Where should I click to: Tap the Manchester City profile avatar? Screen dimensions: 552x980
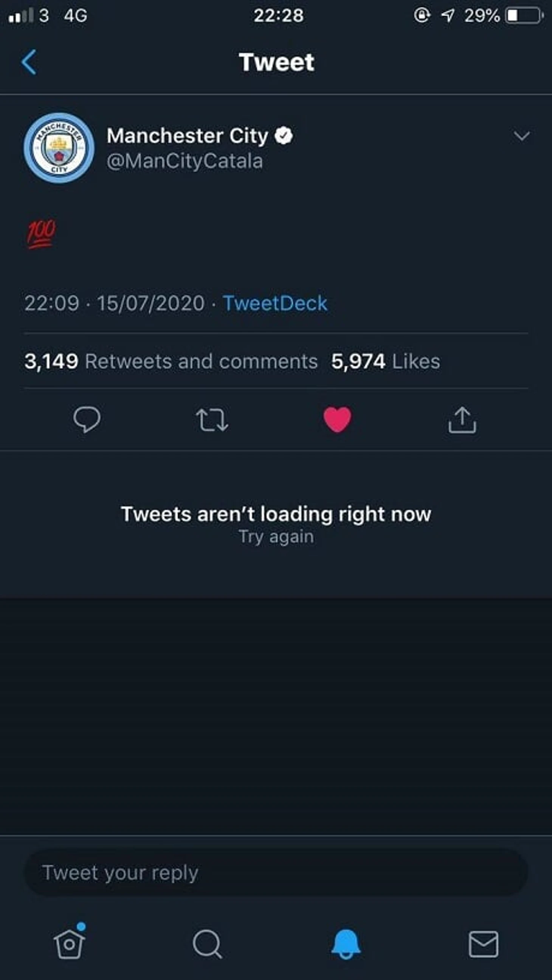59,148
